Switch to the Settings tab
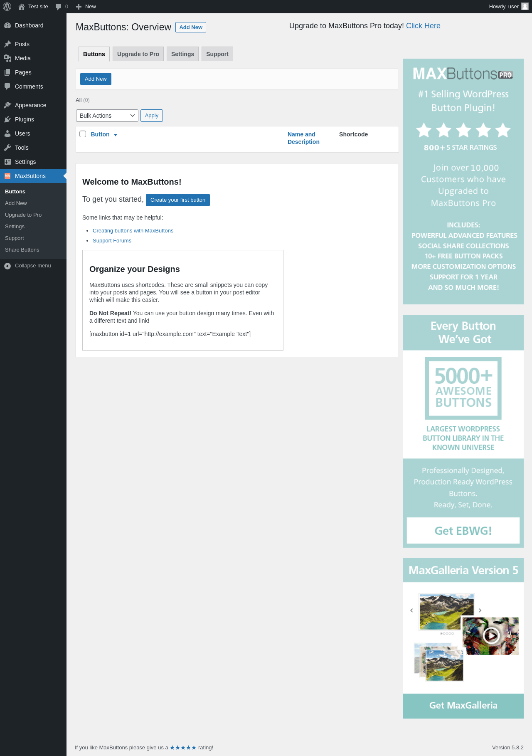The width and height of the screenshot is (532, 756). click(x=182, y=54)
